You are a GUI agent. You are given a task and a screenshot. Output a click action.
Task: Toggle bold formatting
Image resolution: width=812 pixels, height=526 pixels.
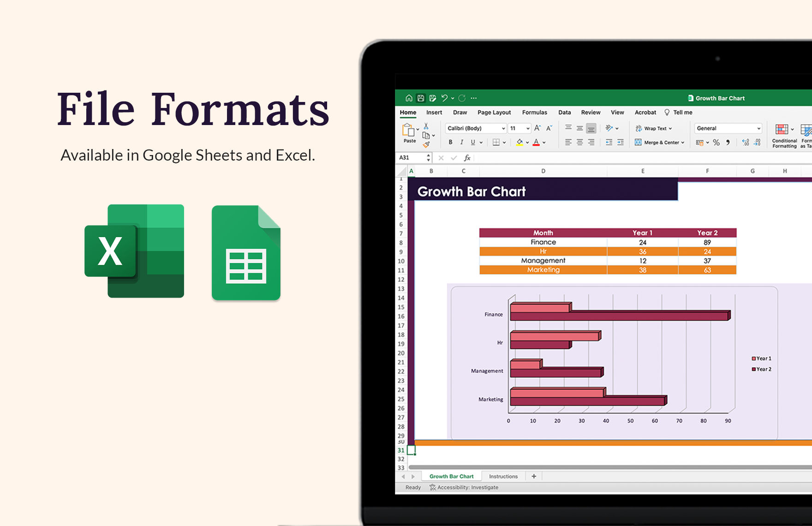(451, 142)
